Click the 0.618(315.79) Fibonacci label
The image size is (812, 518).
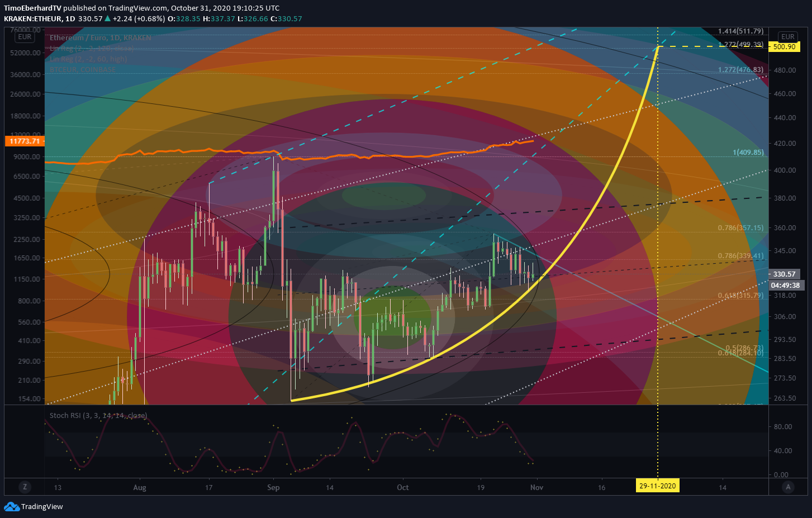(x=740, y=295)
